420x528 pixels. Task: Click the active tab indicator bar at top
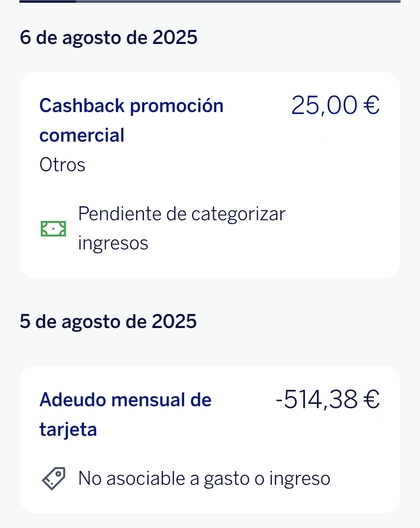tap(47, 1)
